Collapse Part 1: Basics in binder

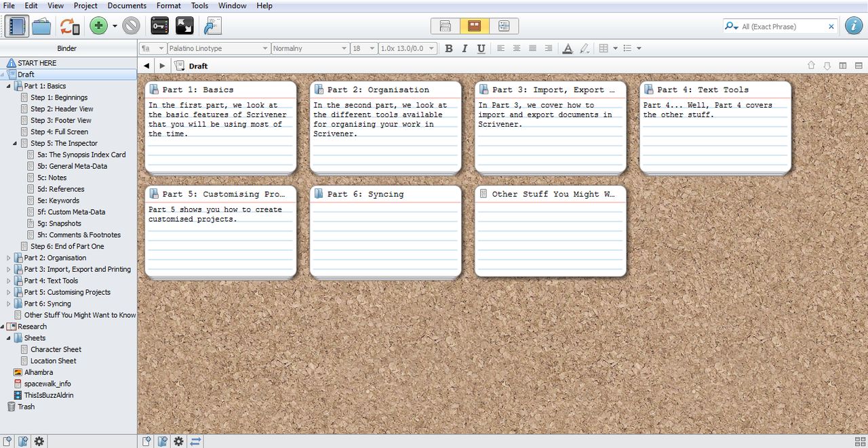(9, 86)
